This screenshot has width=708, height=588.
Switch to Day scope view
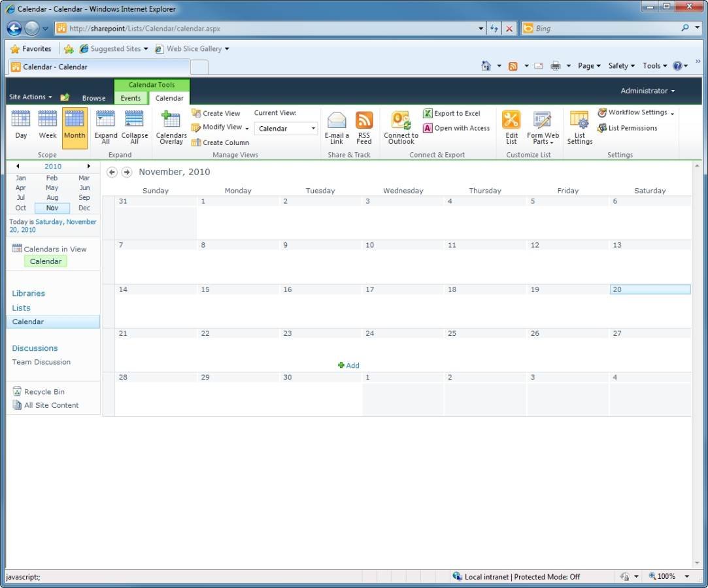tap(21, 124)
